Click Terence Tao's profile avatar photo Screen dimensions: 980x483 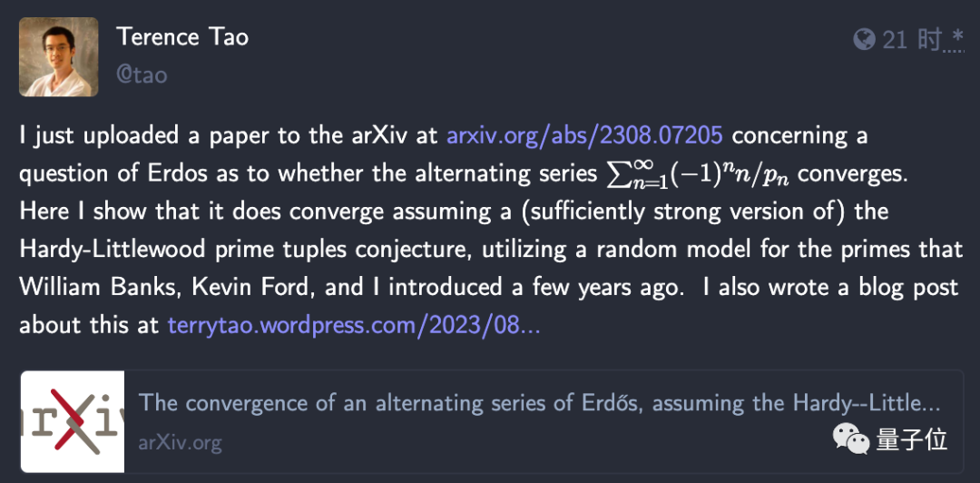point(59,58)
